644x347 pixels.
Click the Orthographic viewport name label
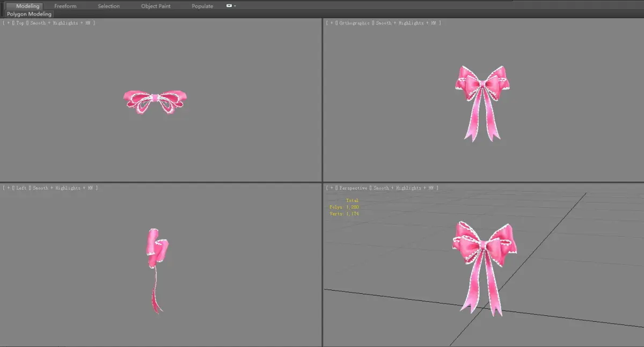(x=354, y=23)
